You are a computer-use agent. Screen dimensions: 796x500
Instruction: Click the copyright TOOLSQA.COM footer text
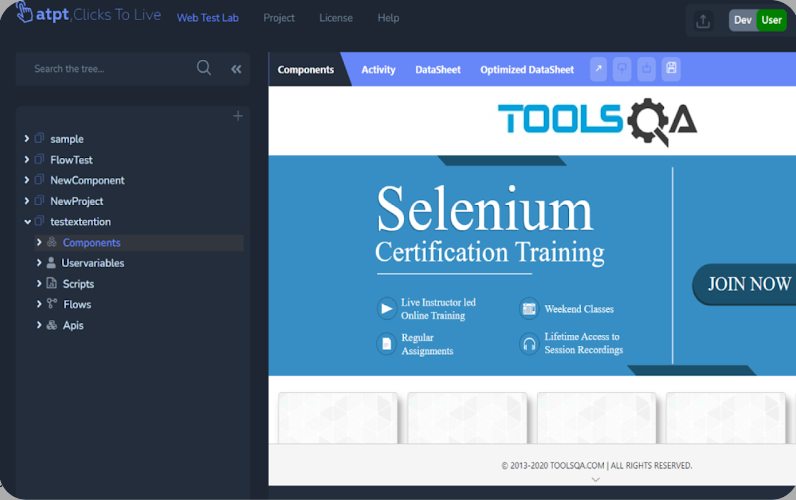(x=596, y=465)
